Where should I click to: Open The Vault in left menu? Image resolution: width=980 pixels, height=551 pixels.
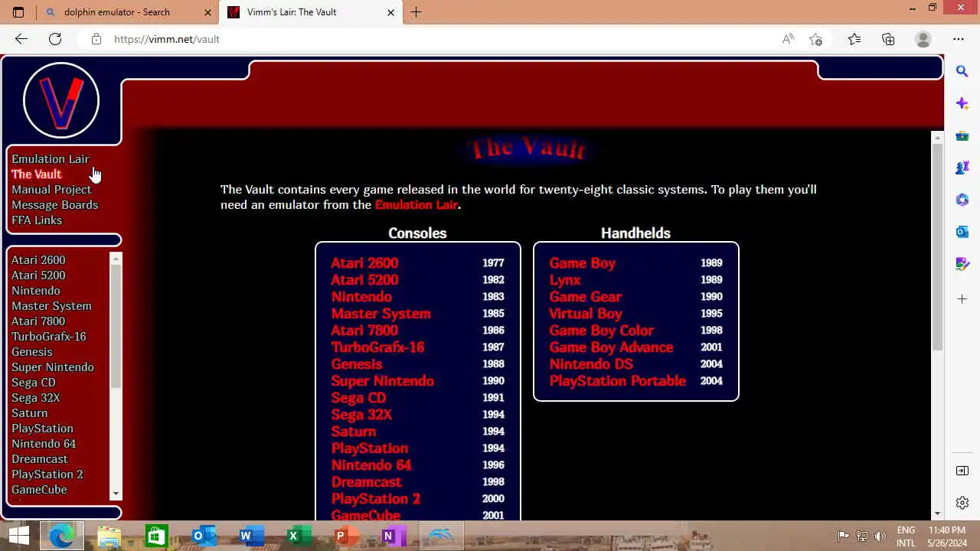click(x=36, y=174)
